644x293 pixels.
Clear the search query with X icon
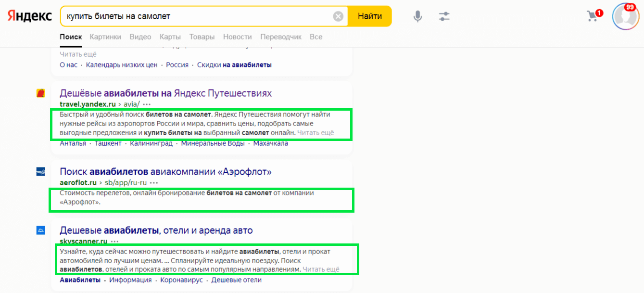pos(338,17)
